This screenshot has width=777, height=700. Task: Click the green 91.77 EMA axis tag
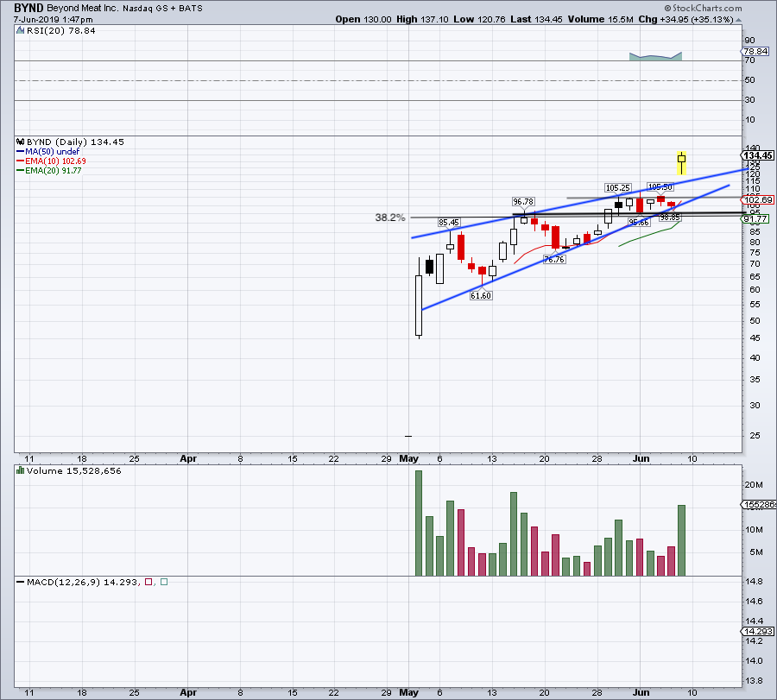tap(755, 218)
